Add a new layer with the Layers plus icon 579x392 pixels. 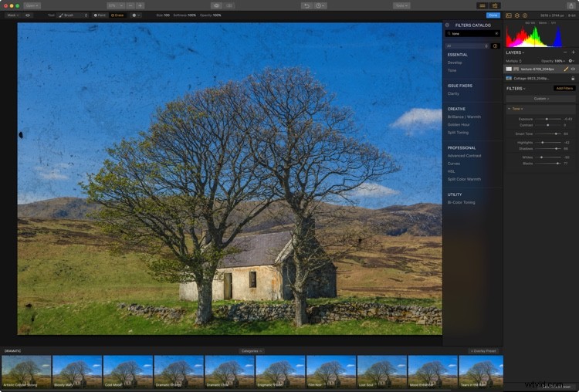pyautogui.click(x=573, y=52)
